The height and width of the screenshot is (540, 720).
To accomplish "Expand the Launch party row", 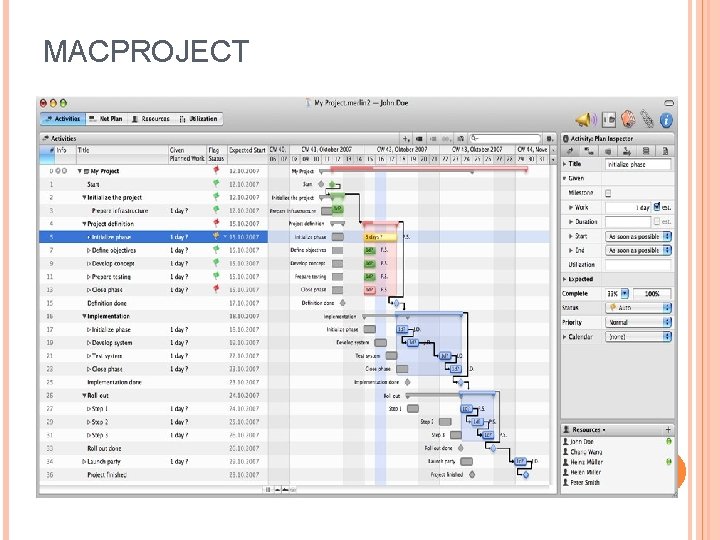I will (x=84, y=461).
